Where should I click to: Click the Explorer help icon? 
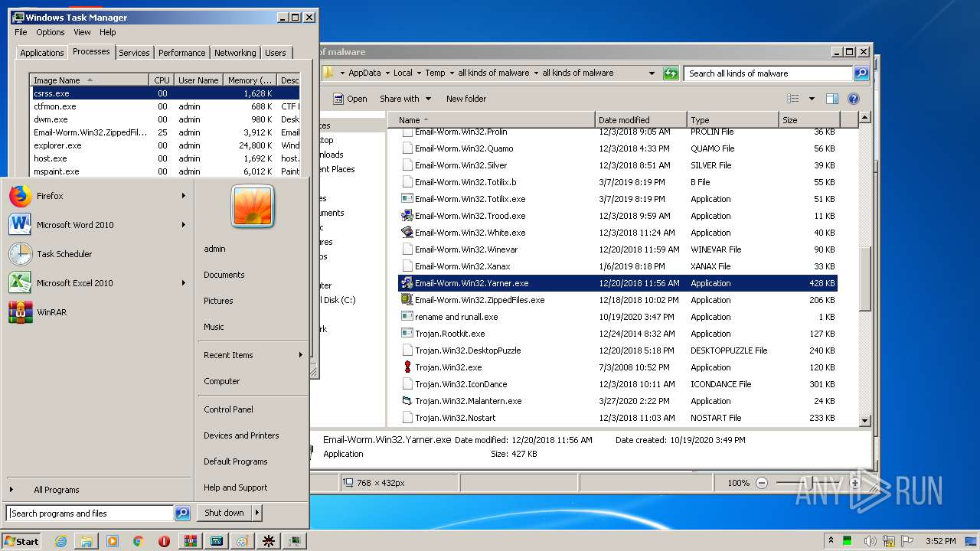pos(854,99)
